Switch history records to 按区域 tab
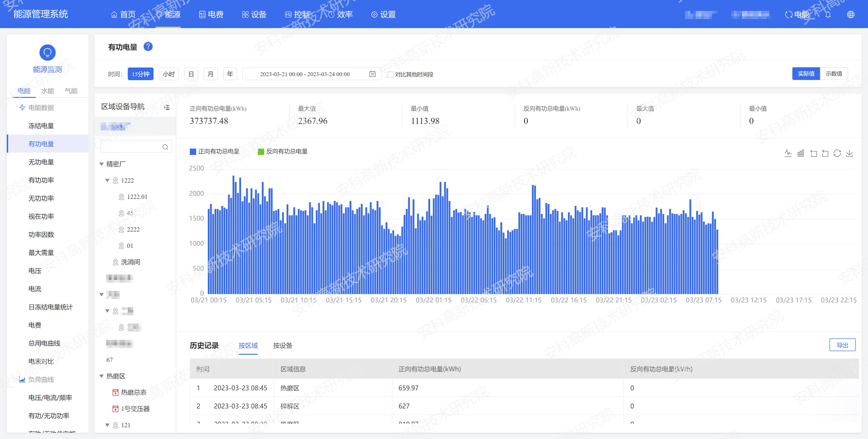Screen dimensions: 868x439 coord(248,345)
